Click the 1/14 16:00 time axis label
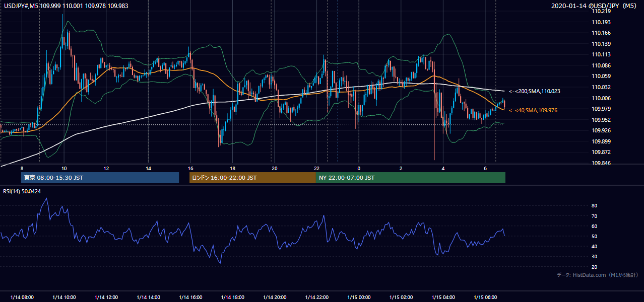Screen dimensions: 644x302 pos(190,297)
